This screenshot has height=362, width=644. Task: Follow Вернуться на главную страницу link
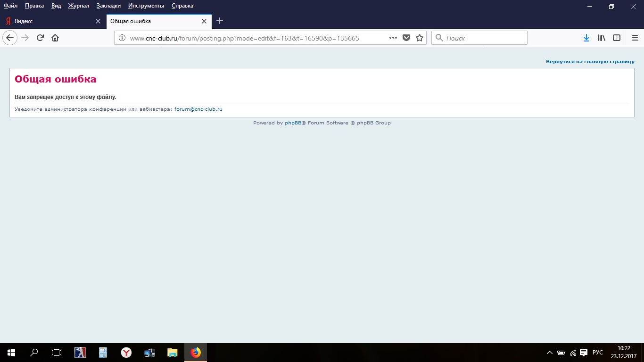[590, 62]
